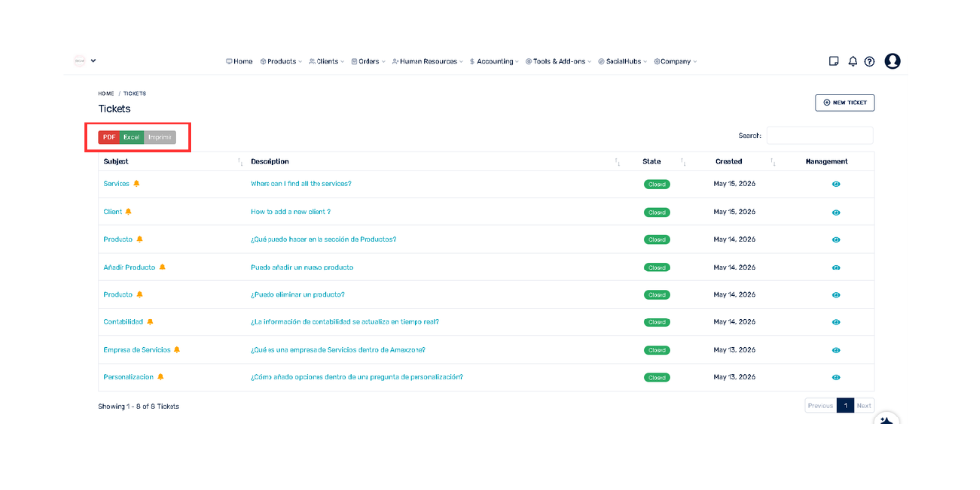The width and height of the screenshot is (980, 490).
Task: Export the table using the PDF button
Action: (109, 137)
